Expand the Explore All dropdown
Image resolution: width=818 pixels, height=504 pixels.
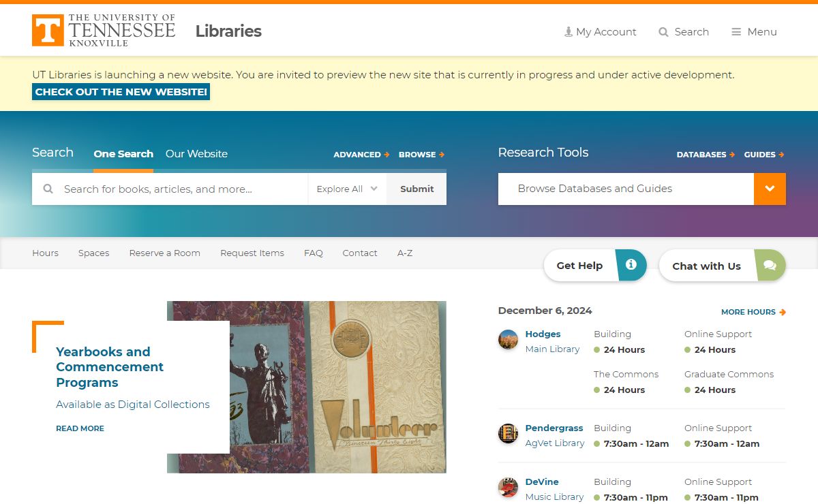tap(347, 189)
